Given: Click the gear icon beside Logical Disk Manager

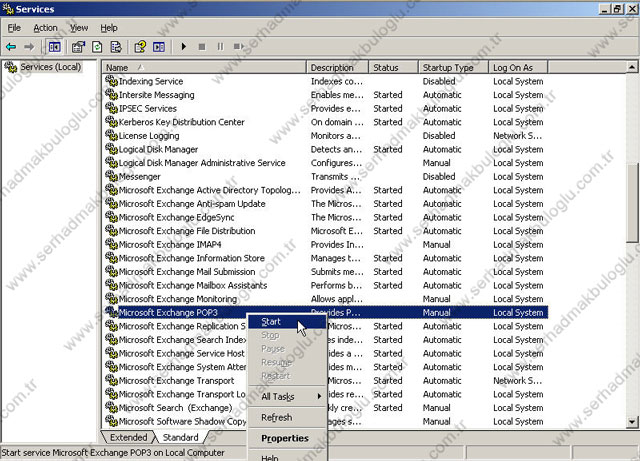Looking at the screenshot, I should coord(111,149).
